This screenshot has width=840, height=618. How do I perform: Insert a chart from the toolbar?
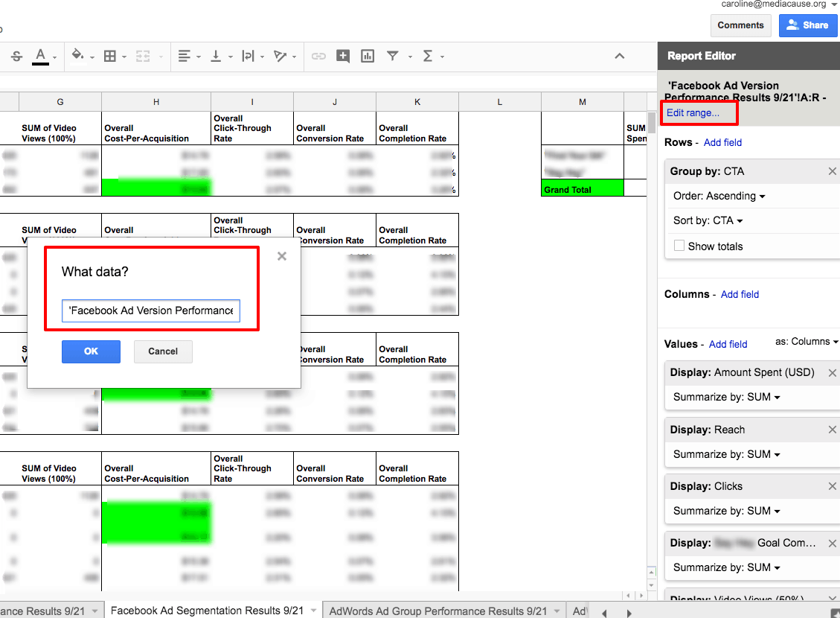pos(367,56)
